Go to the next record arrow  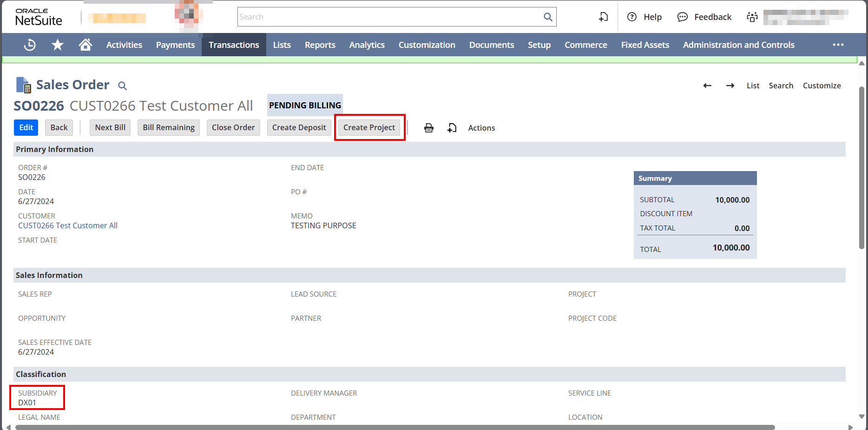point(730,86)
